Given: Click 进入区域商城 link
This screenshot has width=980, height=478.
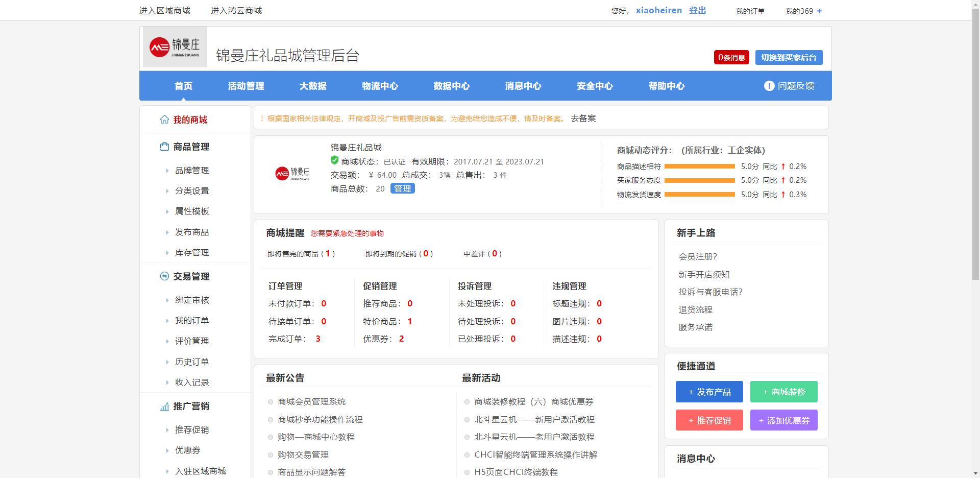Looking at the screenshot, I should click(164, 10).
